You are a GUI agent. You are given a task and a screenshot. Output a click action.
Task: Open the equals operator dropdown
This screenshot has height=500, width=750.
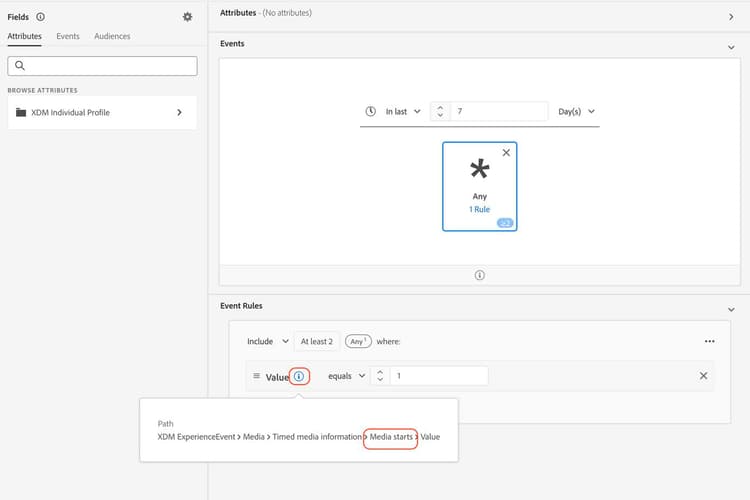pyautogui.click(x=347, y=376)
